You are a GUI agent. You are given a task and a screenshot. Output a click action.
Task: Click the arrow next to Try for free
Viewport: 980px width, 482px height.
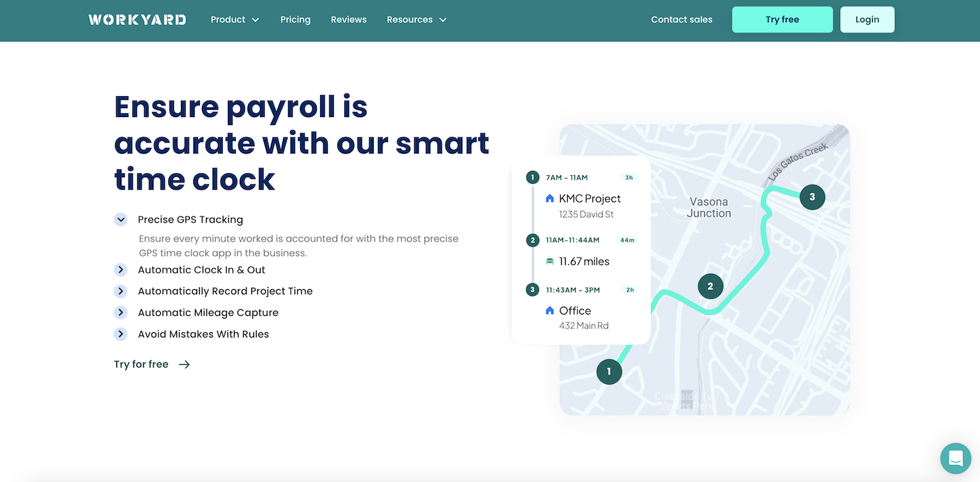coord(183,364)
